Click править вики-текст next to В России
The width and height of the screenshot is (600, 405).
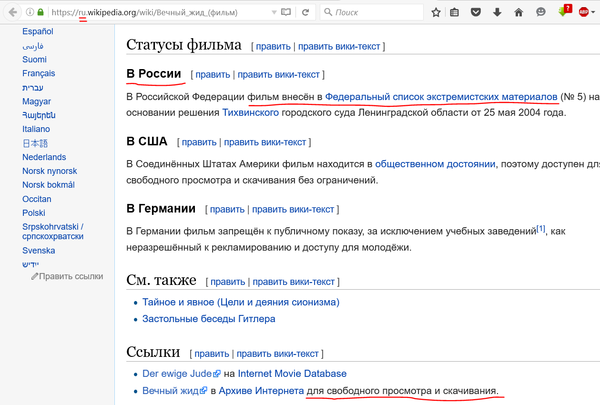tap(279, 74)
